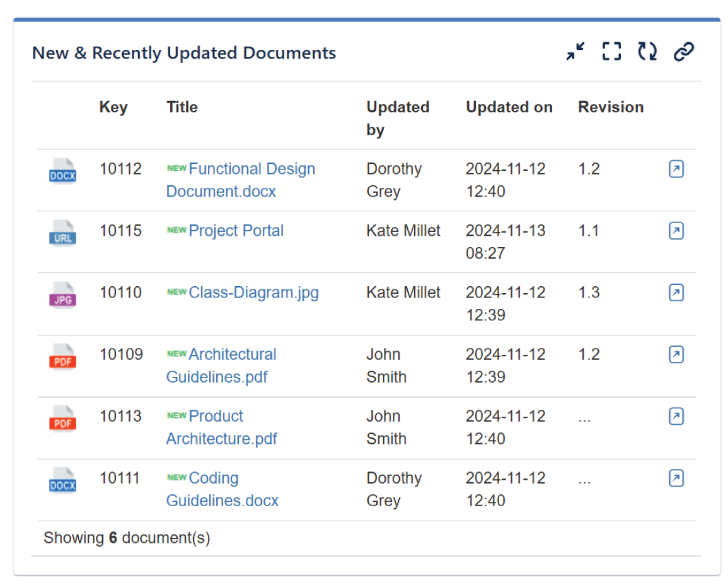Collapse the gadget using the minimize arrows icon
The width and height of the screenshot is (728, 585).
click(x=574, y=52)
